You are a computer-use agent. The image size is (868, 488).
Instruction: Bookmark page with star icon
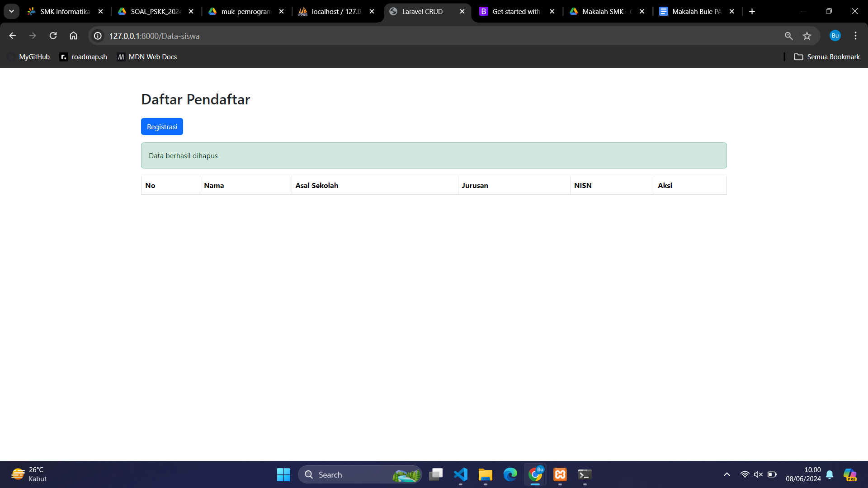click(807, 36)
